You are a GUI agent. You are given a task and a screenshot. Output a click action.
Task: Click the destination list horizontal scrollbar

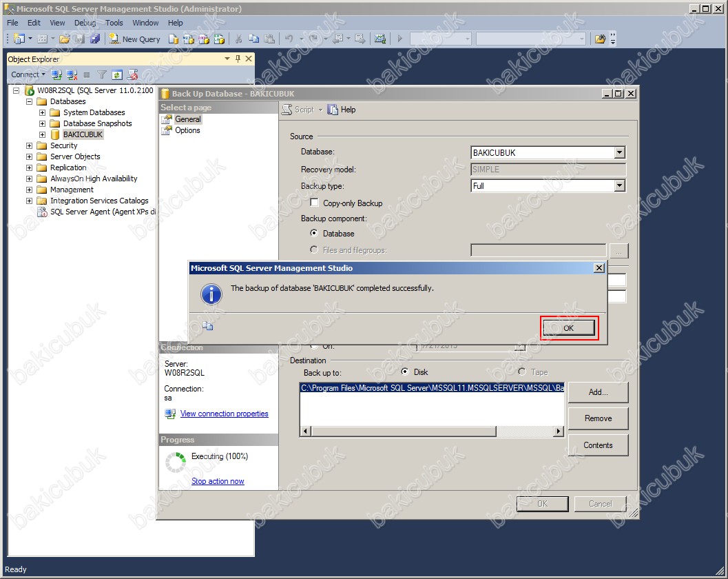coord(433,431)
